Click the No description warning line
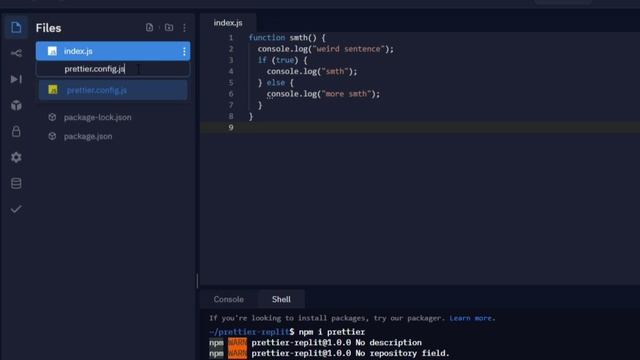Image resolution: width=640 pixels, height=360 pixels. (315, 342)
